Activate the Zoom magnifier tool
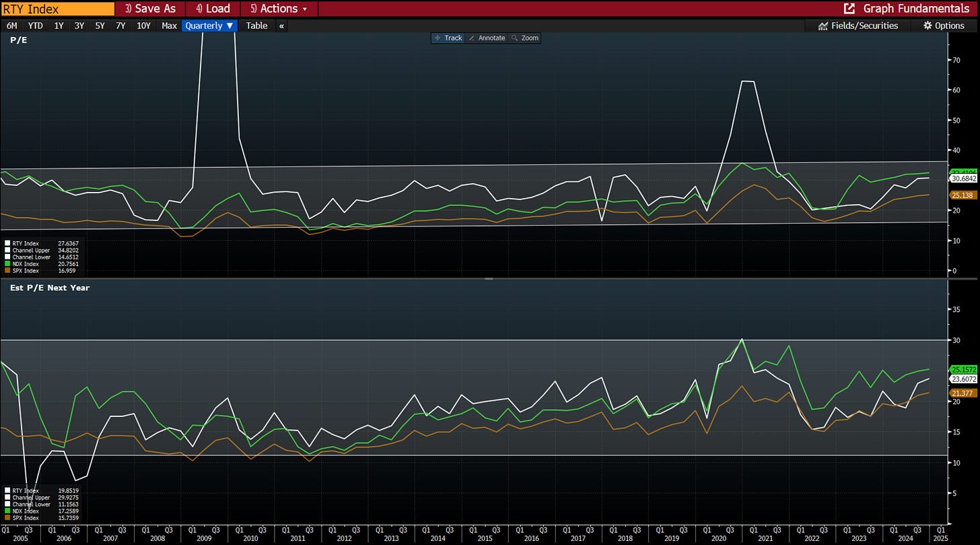980x545 pixels. pyautogui.click(x=525, y=38)
